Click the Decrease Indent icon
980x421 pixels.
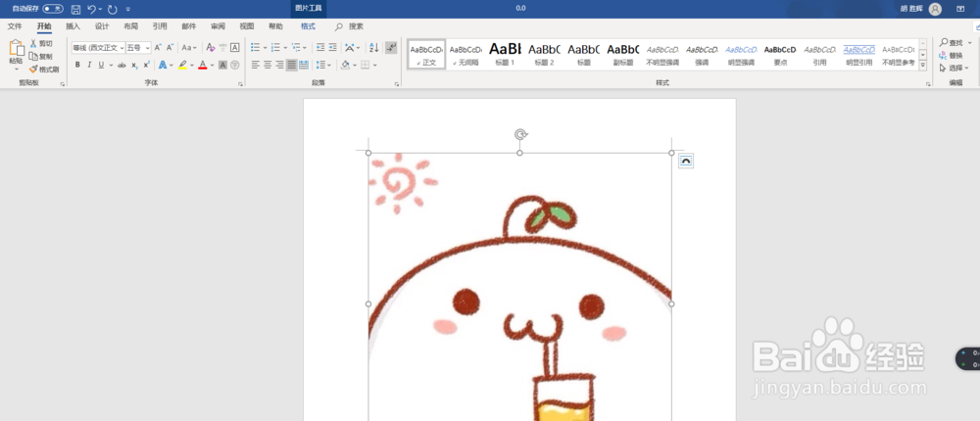click(x=320, y=47)
